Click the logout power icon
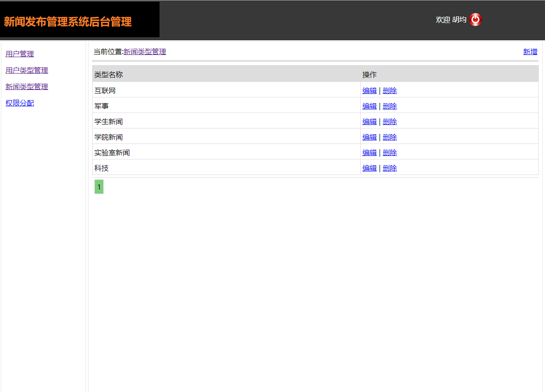Image resolution: width=545 pixels, height=392 pixels. point(475,19)
